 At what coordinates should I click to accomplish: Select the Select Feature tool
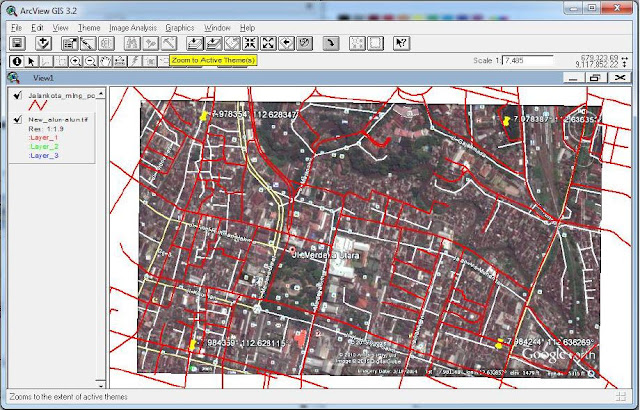[x=61, y=61]
